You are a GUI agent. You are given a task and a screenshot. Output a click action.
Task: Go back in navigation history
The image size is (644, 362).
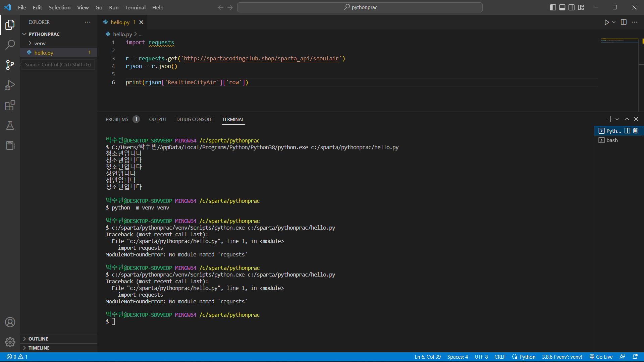tap(220, 7)
